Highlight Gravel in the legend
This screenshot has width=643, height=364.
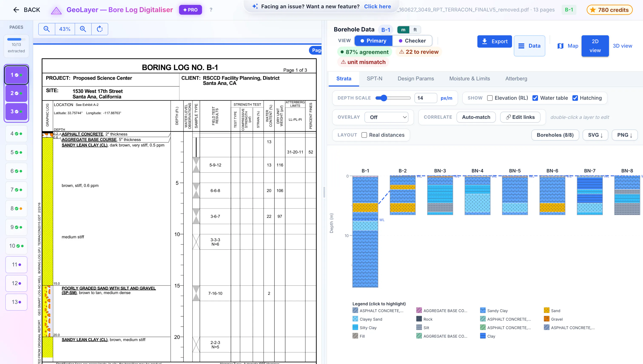pos(553,319)
